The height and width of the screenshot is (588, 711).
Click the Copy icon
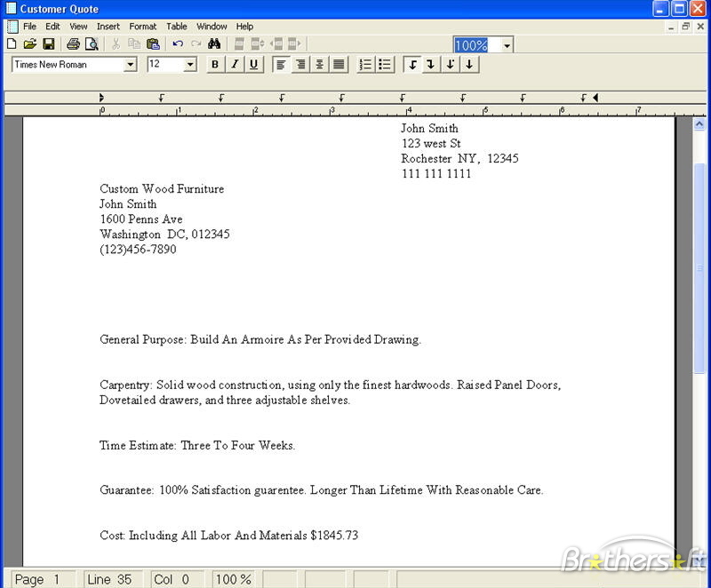pyautogui.click(x=134, y=44)
